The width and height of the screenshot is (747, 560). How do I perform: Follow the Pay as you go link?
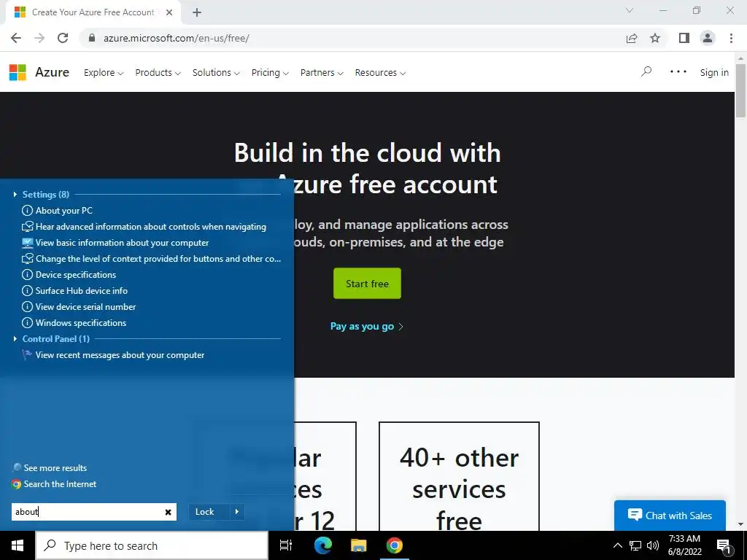367,326
